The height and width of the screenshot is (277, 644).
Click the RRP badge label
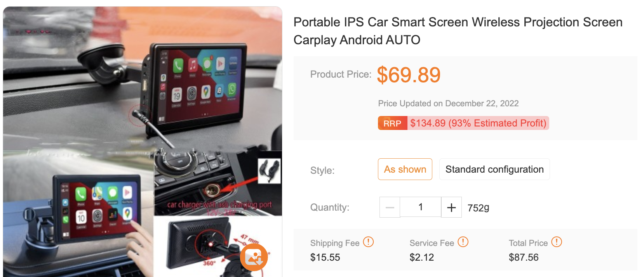coord(392,123)
